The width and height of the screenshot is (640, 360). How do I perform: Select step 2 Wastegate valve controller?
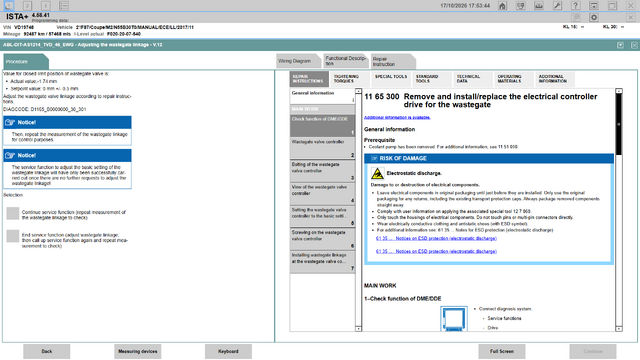(x=322, y=148)
